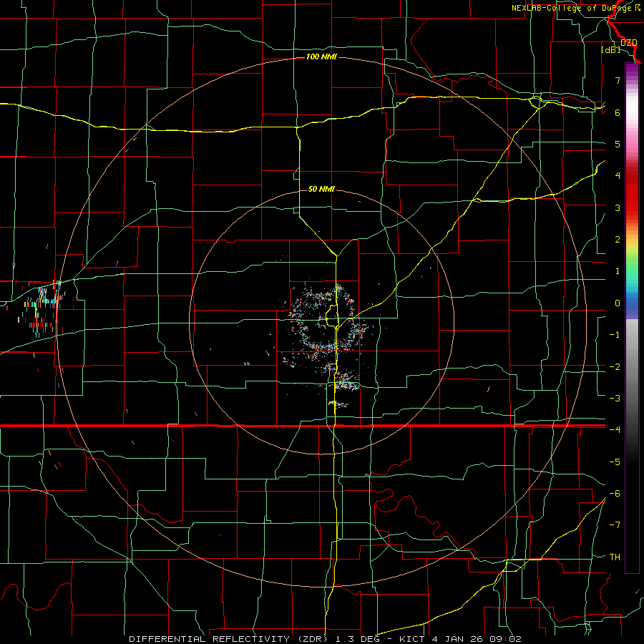This screenshot has height=644, width=644.
Task: Click "DIFFERENTIAL REFLECTIVITY" in the footer caption
Action: coord(210,639)
